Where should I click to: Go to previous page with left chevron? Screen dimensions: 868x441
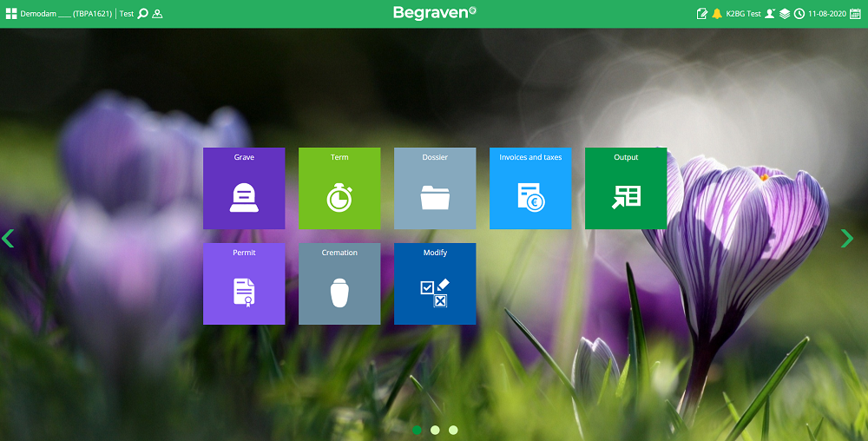pos(8,239)
